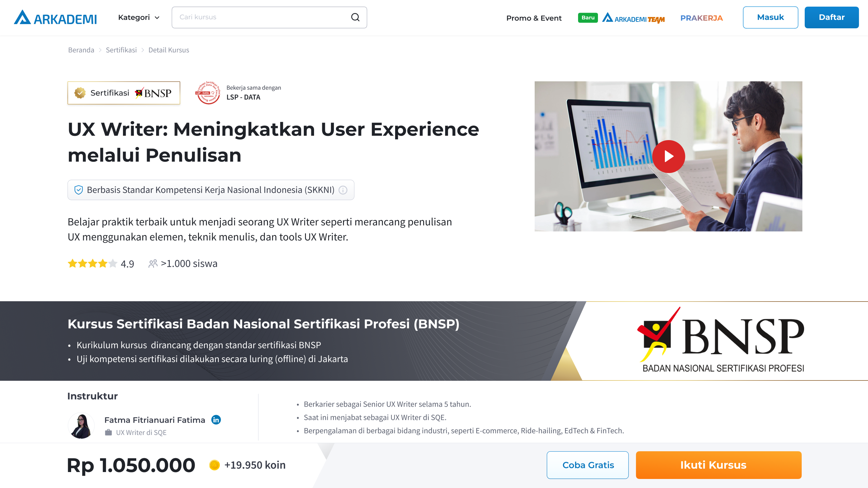Image resolution: width=868 pixels, height=488 pixels.
Task: Expand the Kategori dropdown
Action: (x=139, y=17)
